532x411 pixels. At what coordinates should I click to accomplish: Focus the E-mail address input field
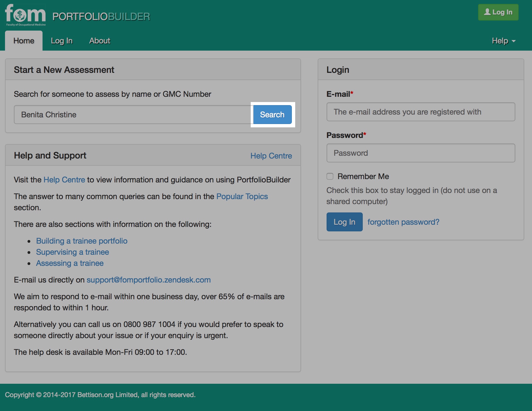[x=421, y=112]
